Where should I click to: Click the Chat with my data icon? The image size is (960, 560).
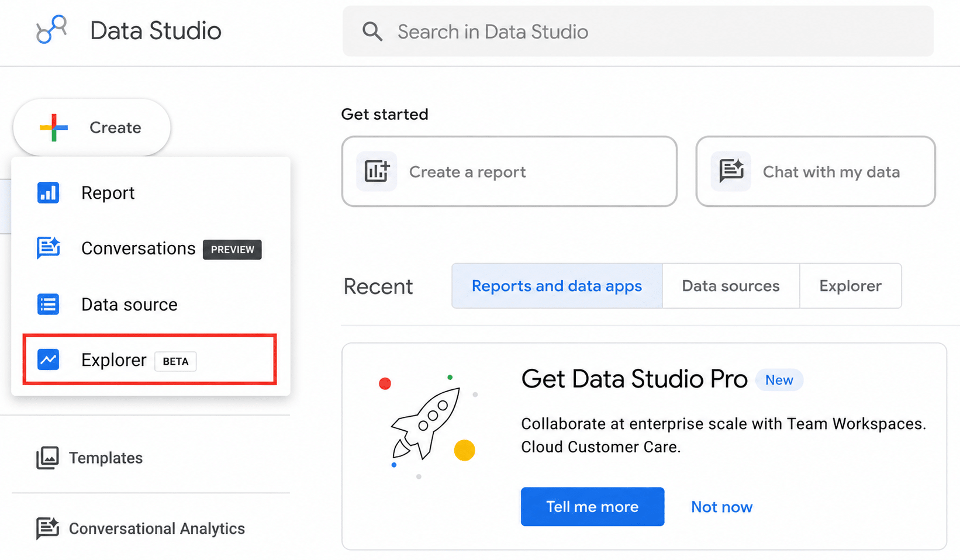tap(731, 171)
